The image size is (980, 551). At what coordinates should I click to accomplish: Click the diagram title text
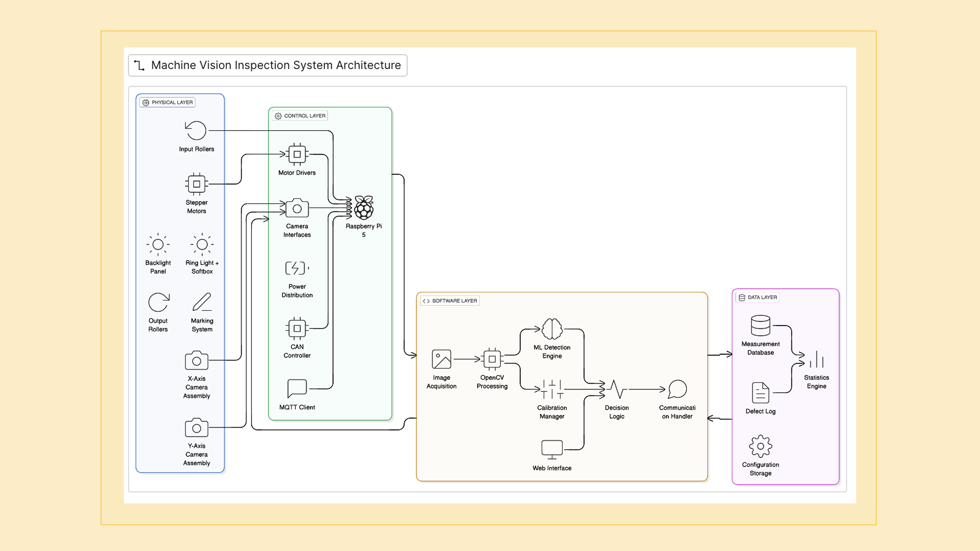point(276,65)
